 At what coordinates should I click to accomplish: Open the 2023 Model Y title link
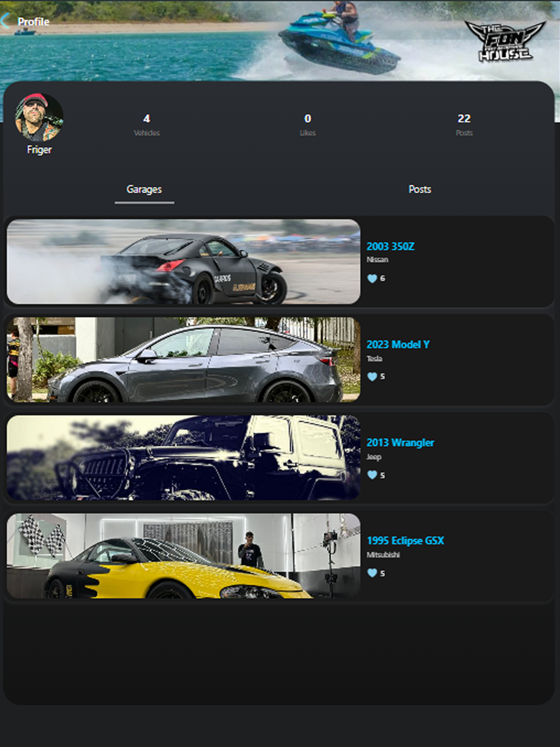[x=398, y=344]
